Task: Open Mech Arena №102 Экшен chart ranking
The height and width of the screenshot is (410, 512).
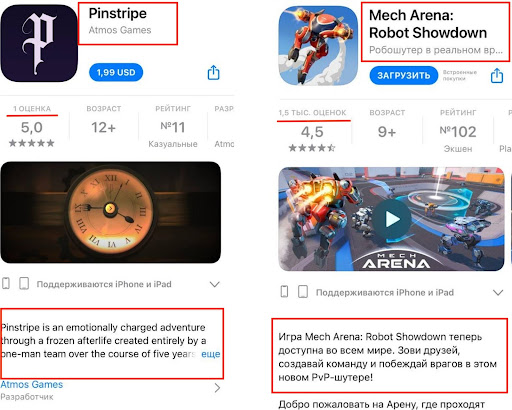Action: [458, 131]
